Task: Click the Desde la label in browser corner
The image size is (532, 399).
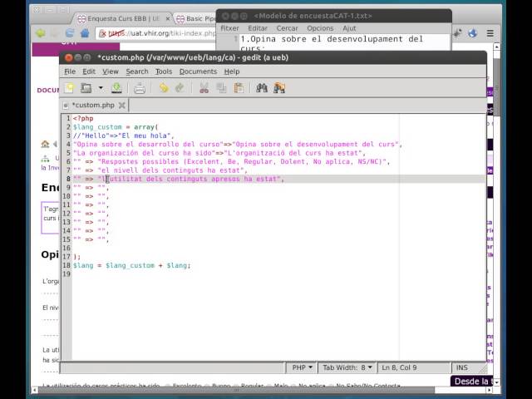Action: tap(471, 382)
